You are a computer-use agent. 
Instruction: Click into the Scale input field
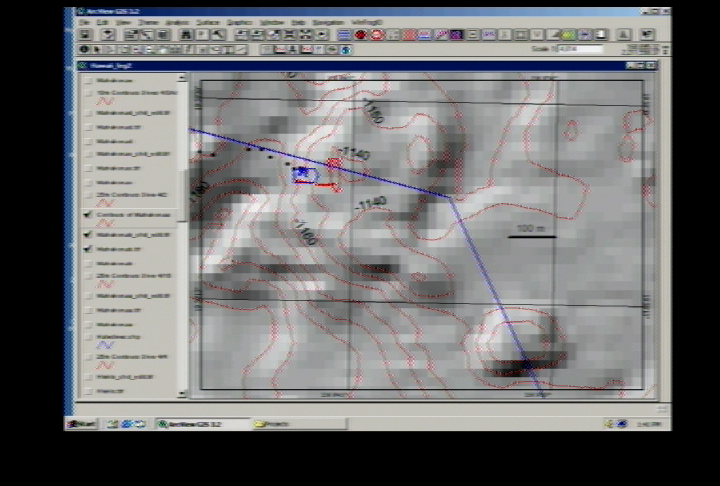(580, 49)
